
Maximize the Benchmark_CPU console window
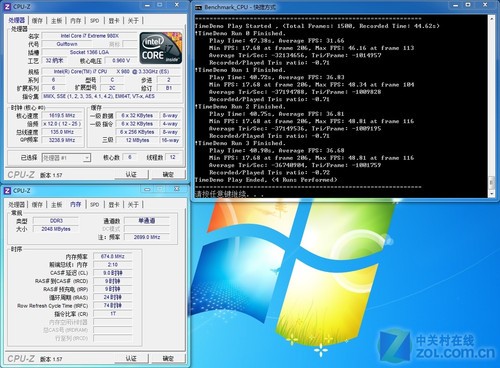(x=468, y=5)
